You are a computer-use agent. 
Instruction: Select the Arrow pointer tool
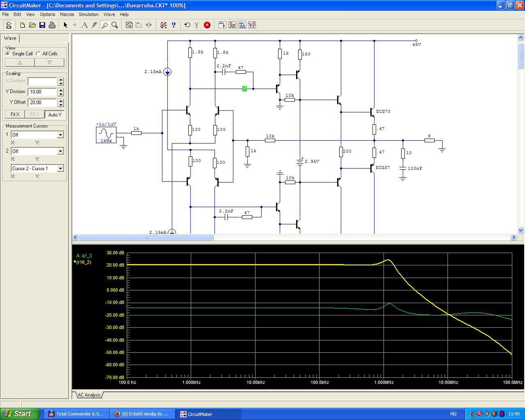pos(65,25)
